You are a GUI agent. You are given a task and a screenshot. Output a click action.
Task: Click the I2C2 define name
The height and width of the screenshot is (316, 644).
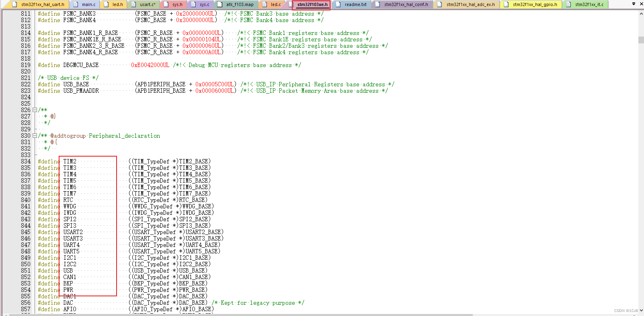pyautogui.click(x=70, y=264)
